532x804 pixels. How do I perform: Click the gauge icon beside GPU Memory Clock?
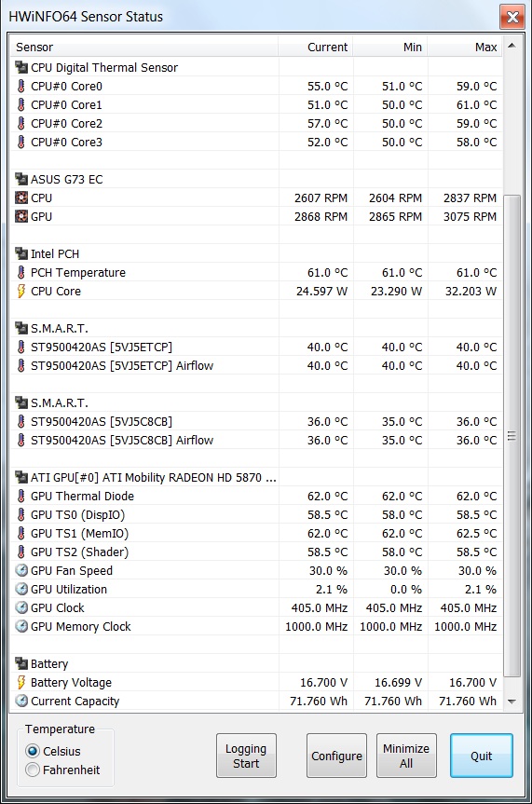click(x=21, y=627)
